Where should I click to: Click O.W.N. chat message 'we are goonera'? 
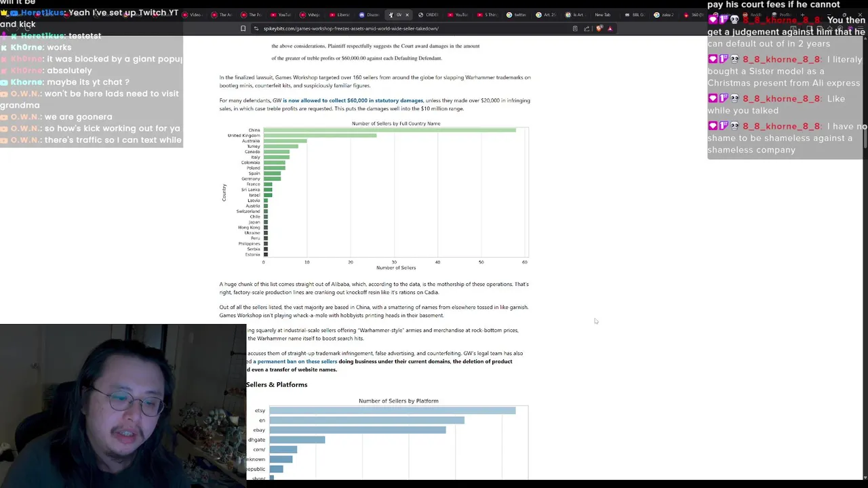[x=56, y=117]
